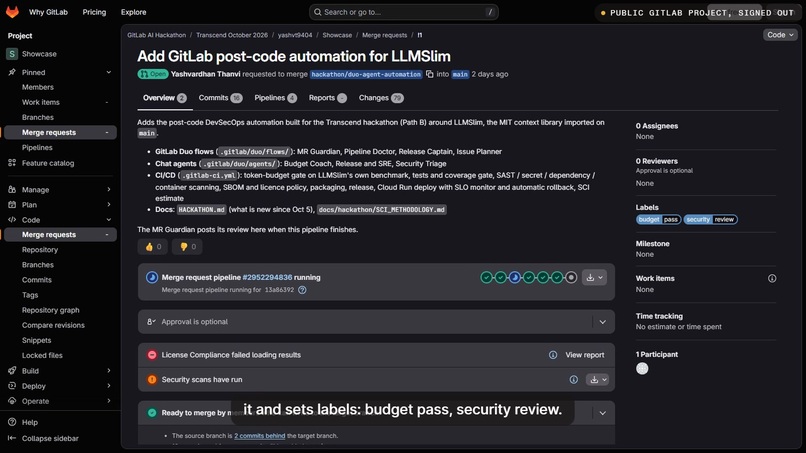The height and width of the screenshot is (453, 806).
Task: Expand the Manage sidebar section
Action: click(x=108, y=190)
